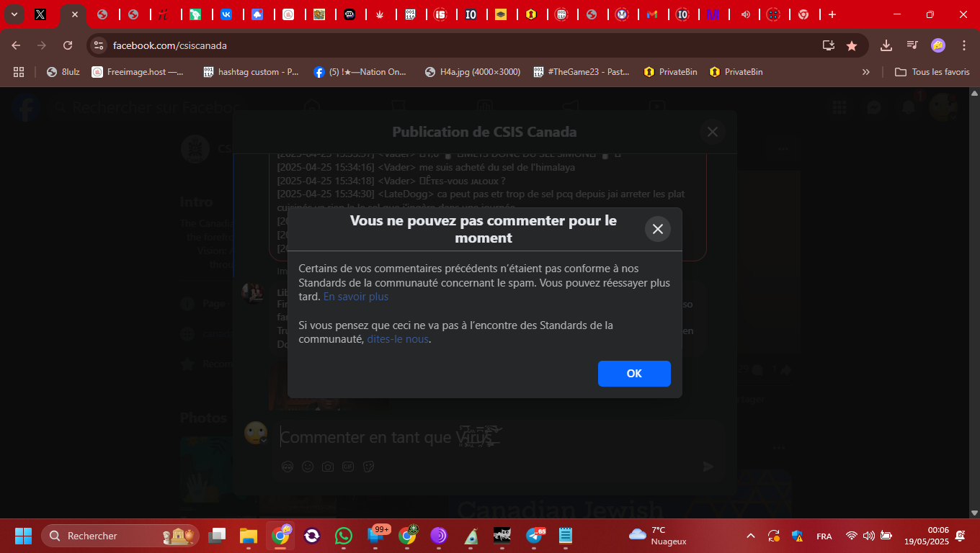Open the avatar sticker picker under the comment box
980x553 pixels.
(287, 467)
